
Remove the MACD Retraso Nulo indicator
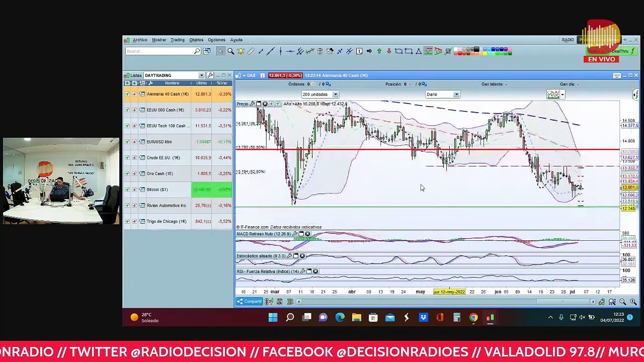tap(308, 234)
